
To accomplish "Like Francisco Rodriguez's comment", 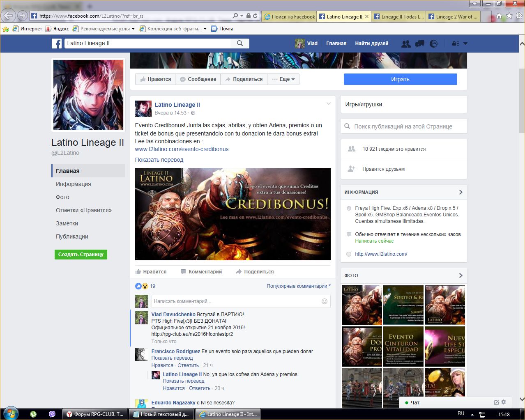I will 162,365.
